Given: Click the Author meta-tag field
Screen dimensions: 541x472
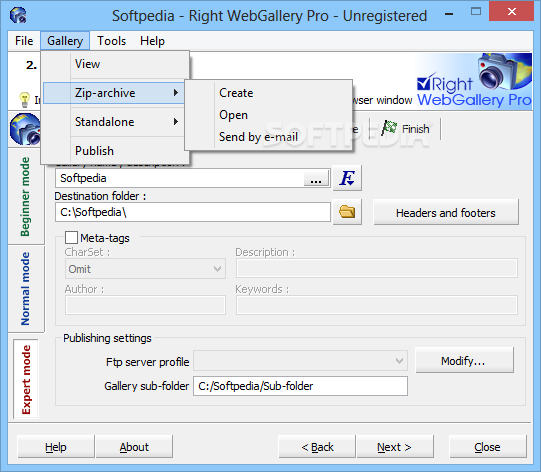Looking at the screenshot, I should tap(145, 305).
